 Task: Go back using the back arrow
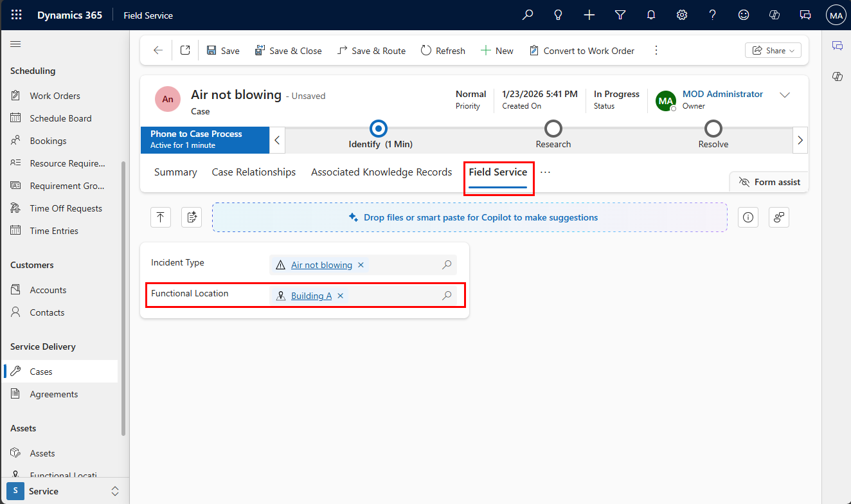tap(158, 51)
